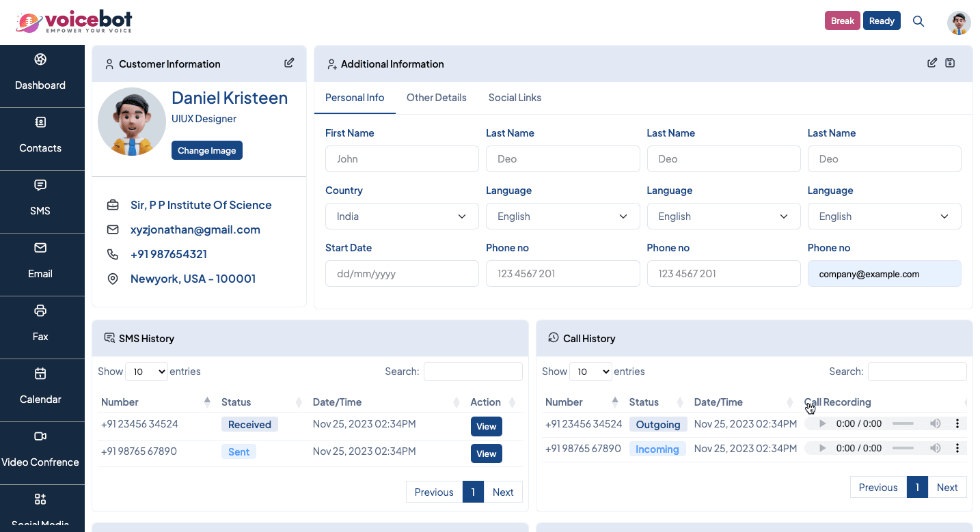The image size is (980, 532).
Task: Switch to the Social Links tab
Action: pyautogui.click(x=515, y=98)
